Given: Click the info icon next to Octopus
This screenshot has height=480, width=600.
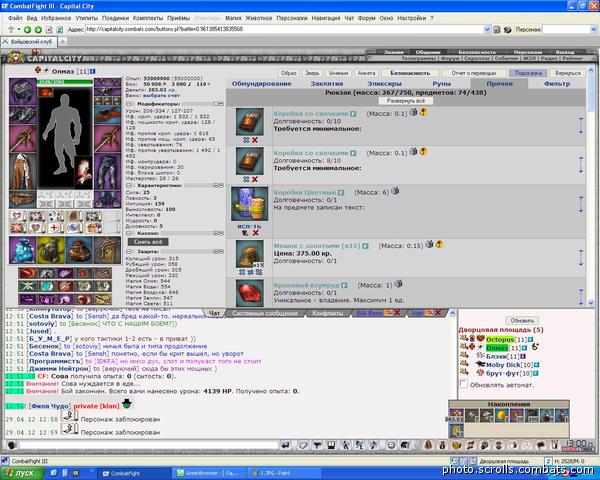Looking at the screenshot, I should (530, 340).
